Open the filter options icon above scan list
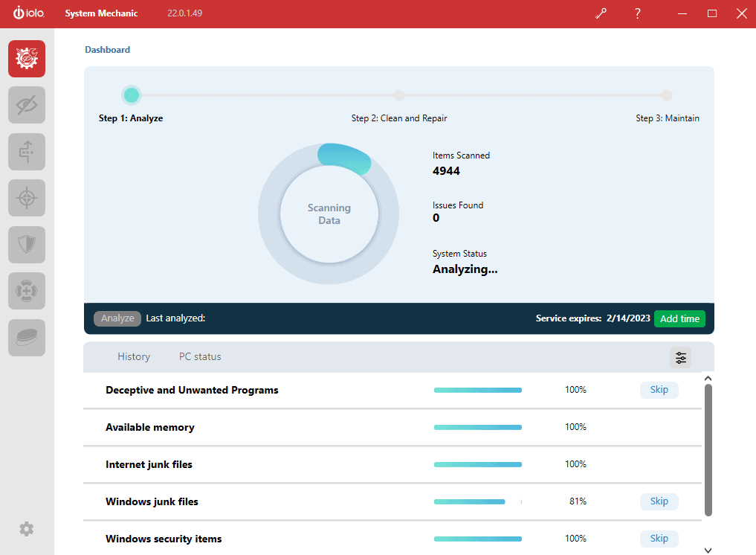 [x=680, y=357]
